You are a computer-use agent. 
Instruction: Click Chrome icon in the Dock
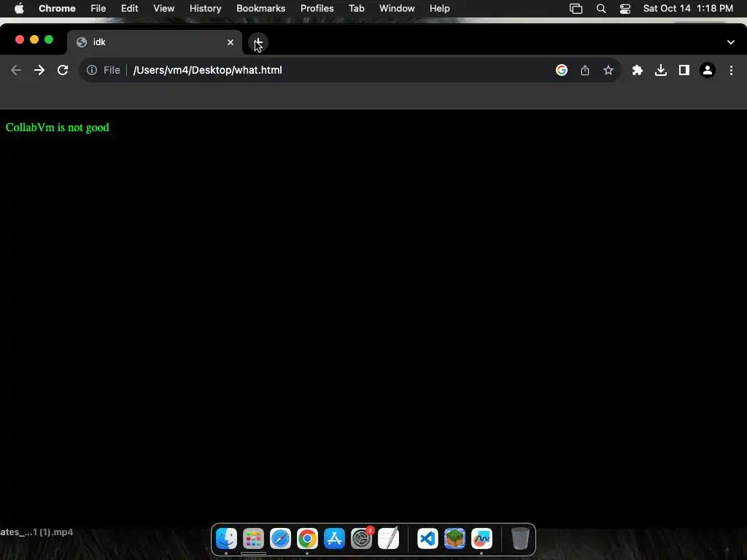pos(307,539)
